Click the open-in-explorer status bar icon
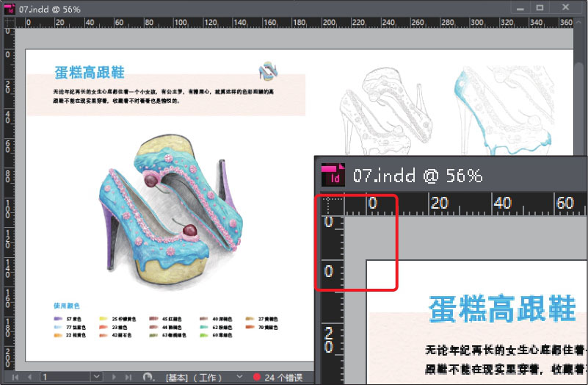Viewport: 588px width, 385px height. (148, 377)
